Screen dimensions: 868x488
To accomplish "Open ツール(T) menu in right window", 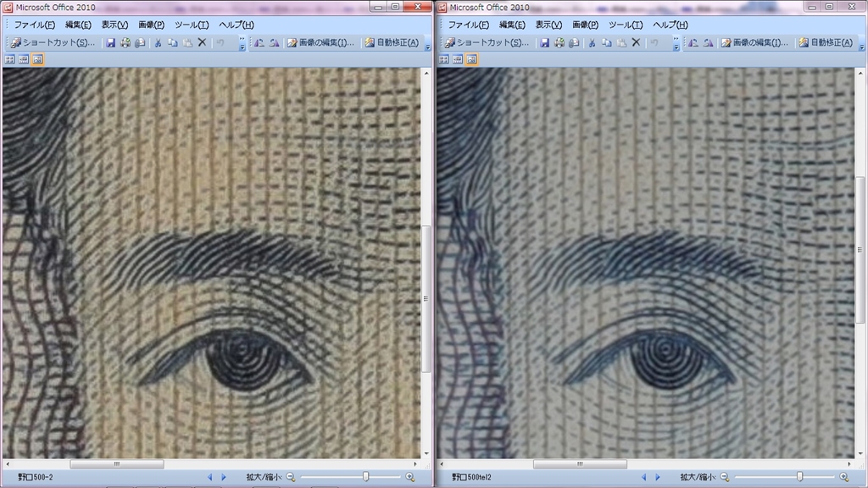I will (x=626, y=25).
